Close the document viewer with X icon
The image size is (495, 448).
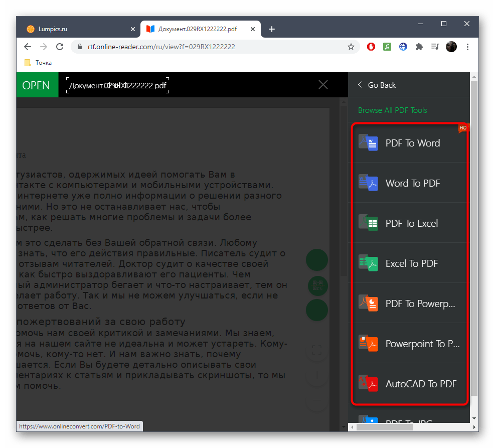coord(323,85)
